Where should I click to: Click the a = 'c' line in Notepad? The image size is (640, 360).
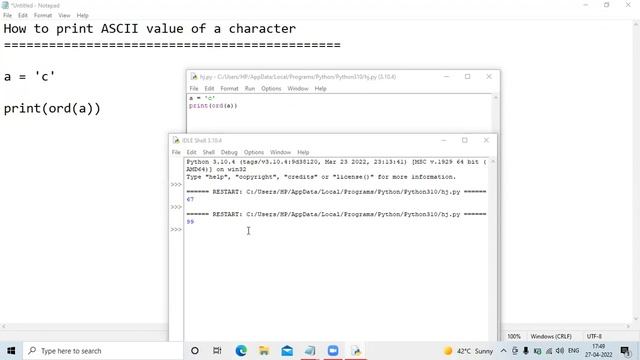29,76
